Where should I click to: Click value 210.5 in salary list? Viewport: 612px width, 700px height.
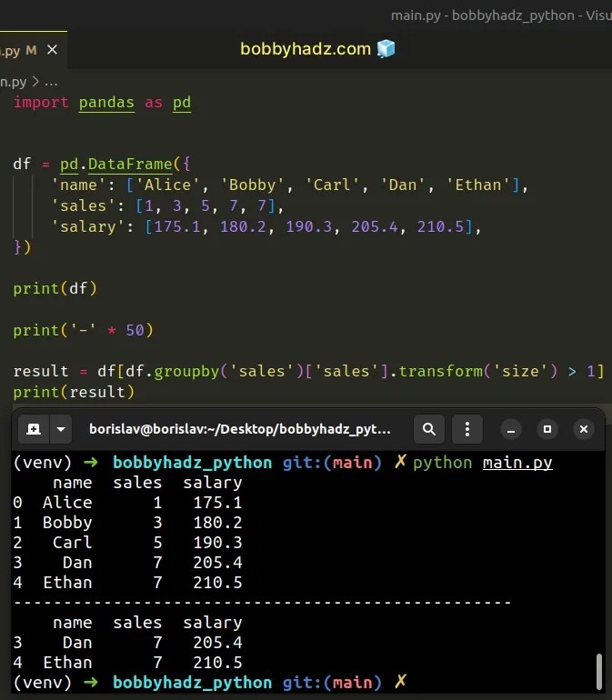click(x=440, y=226)
